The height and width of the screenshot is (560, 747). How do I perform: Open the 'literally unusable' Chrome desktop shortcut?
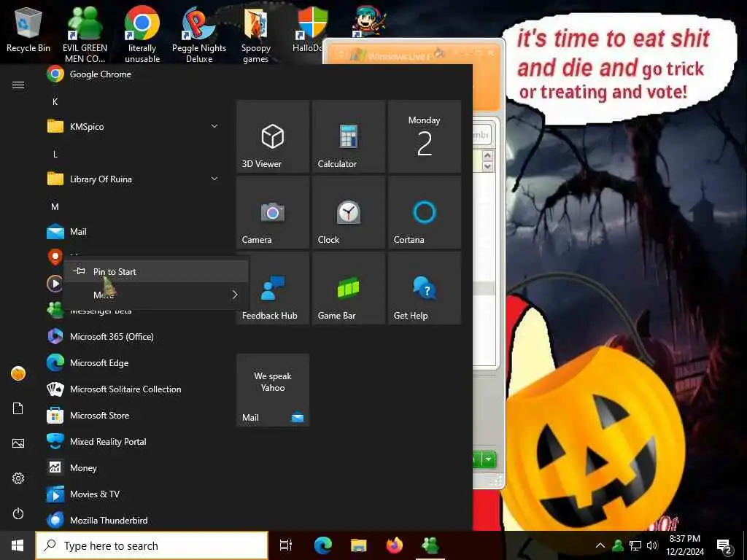pos(142,34)
